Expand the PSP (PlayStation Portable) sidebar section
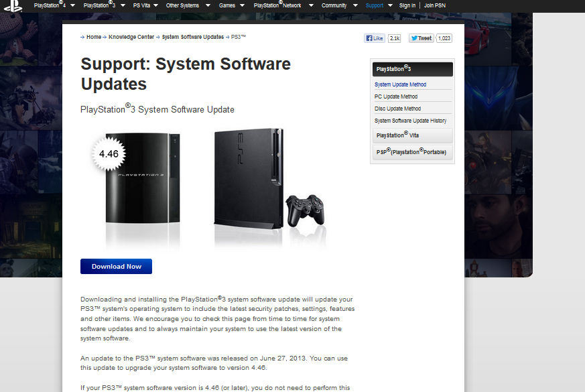 (413, 152)
